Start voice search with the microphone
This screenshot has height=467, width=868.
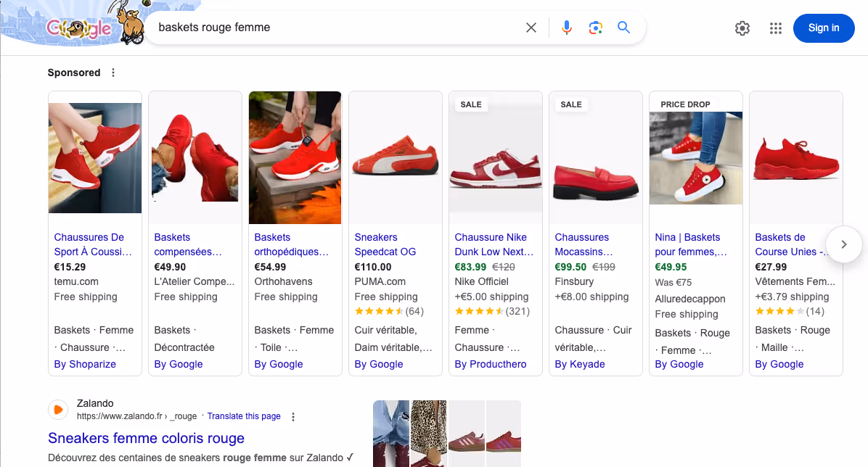tap(566, 28)
